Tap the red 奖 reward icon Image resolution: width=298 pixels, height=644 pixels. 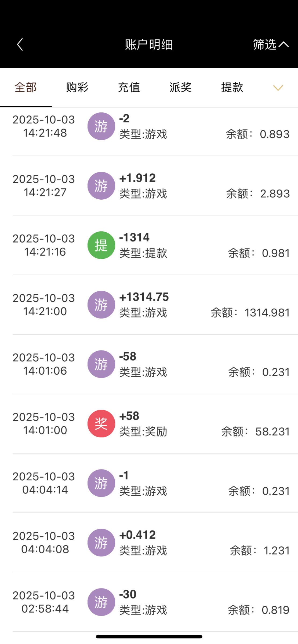tap(101, 424)
